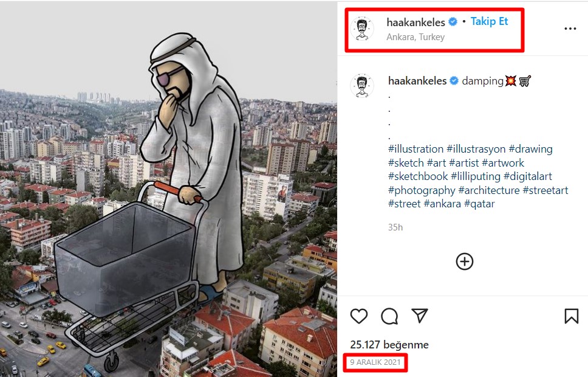Like the post with the heart icon
The width and height of the screenshot is (588, 377).
[359, 316]
